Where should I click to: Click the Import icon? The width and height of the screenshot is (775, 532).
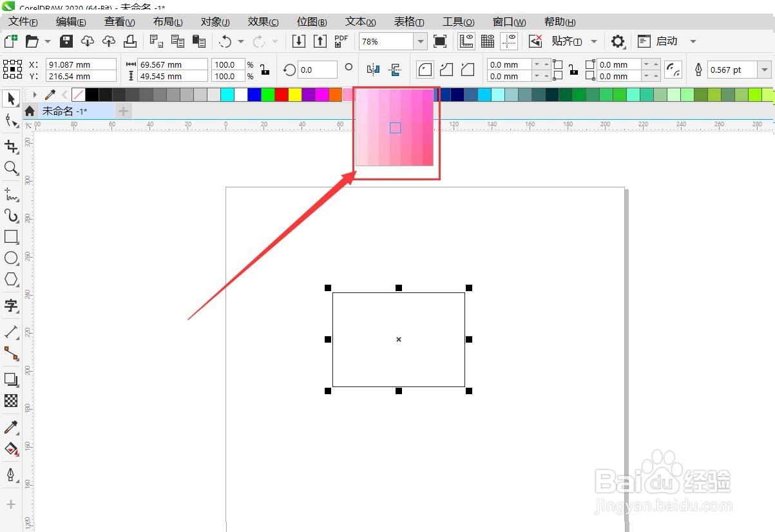tap(298, 41)
